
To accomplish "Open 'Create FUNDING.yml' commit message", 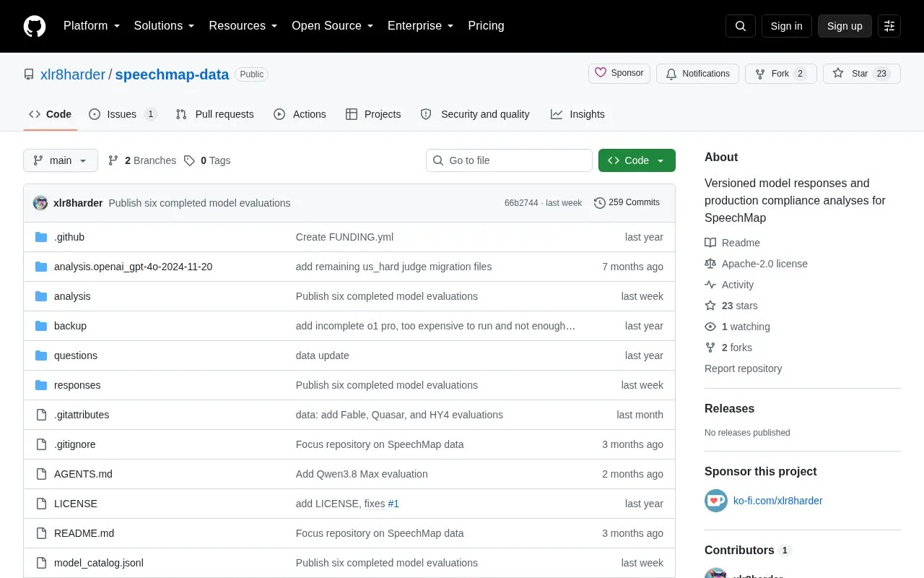I will (344, 237).
